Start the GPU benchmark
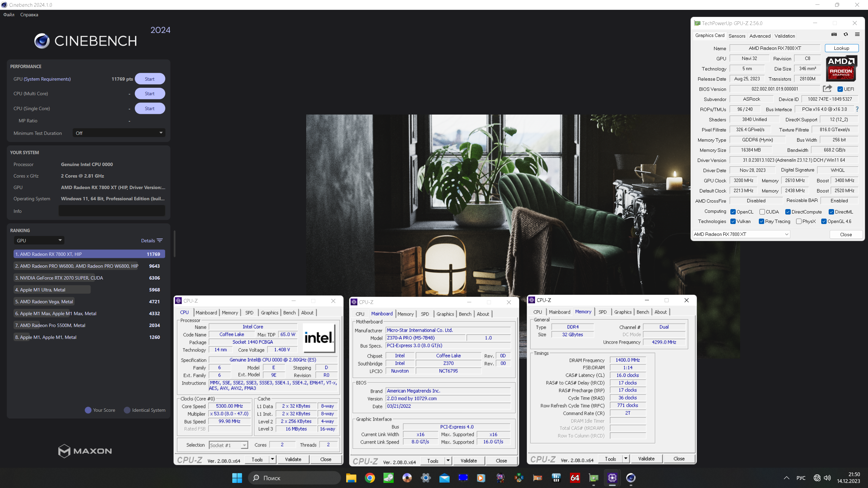The width and height of the screenshot is (868, 488). point(150,79)
